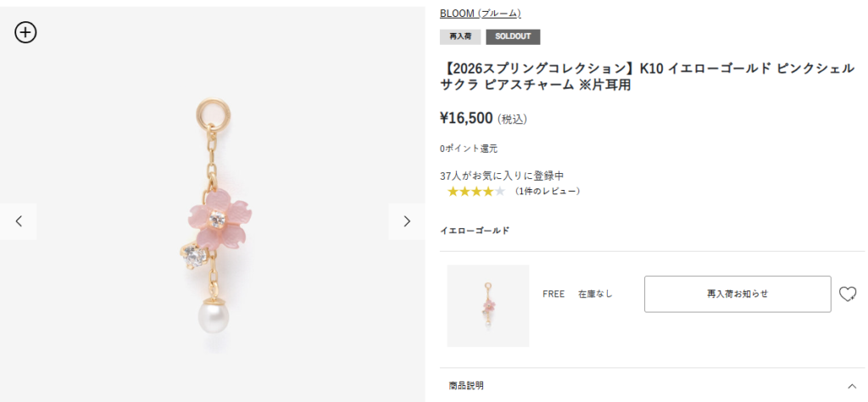Open the 1件のレビュー review link
868x402 pixels.
(547, 192)
